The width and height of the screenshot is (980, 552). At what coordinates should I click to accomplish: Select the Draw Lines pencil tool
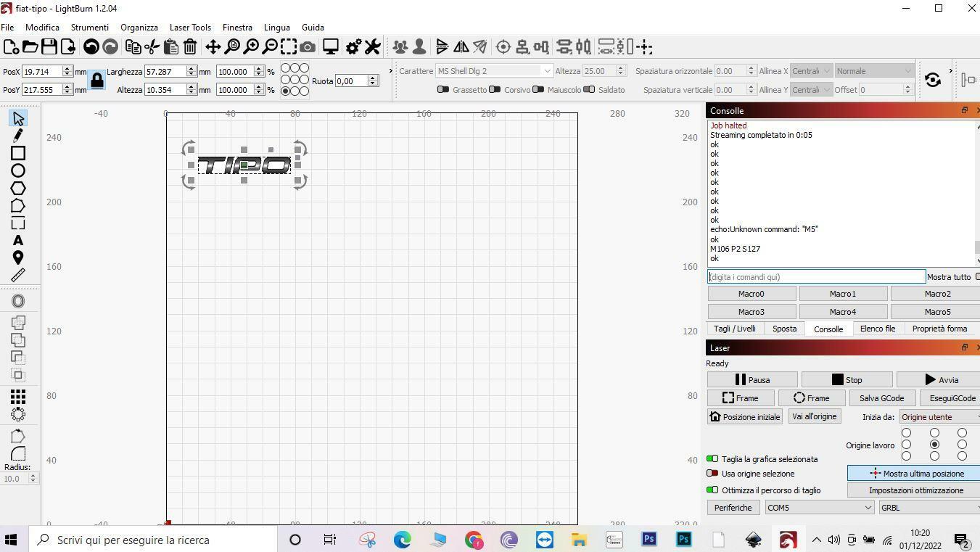click(18, 136)
